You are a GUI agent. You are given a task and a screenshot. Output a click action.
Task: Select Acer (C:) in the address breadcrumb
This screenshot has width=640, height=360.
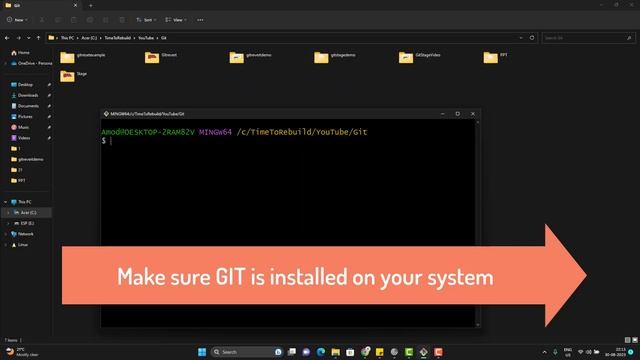coord(89,38)
